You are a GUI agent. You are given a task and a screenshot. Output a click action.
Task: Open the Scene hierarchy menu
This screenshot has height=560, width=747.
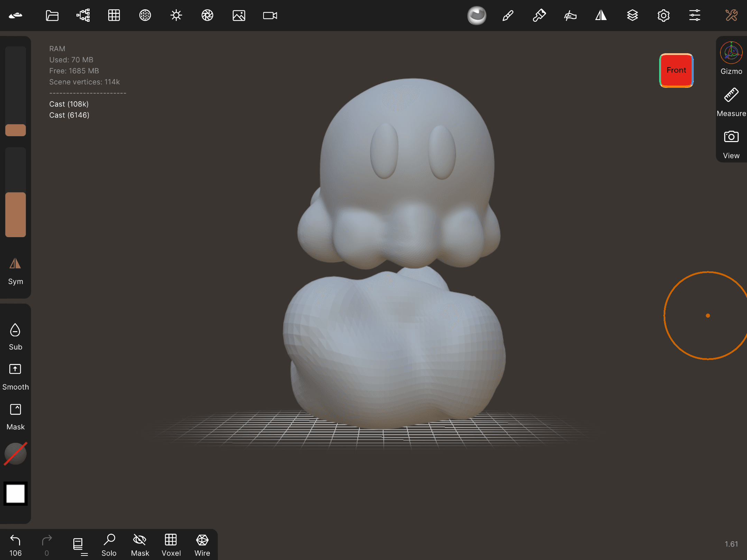[x=83, y=16]
